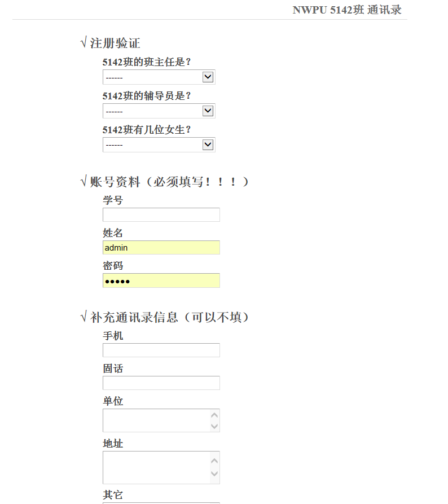The width and height of the screenshot is (448, 504).
Task: Click the 密码 password field
Action: (x=161, y=281)
